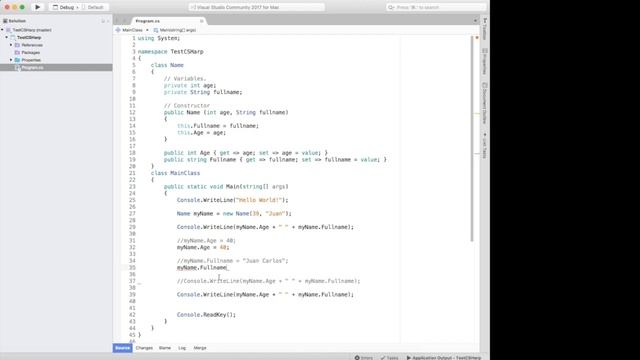Screen dimensions: 640x360
Task: Click the macOS green zoom window button
Action: tap(22, 7)
